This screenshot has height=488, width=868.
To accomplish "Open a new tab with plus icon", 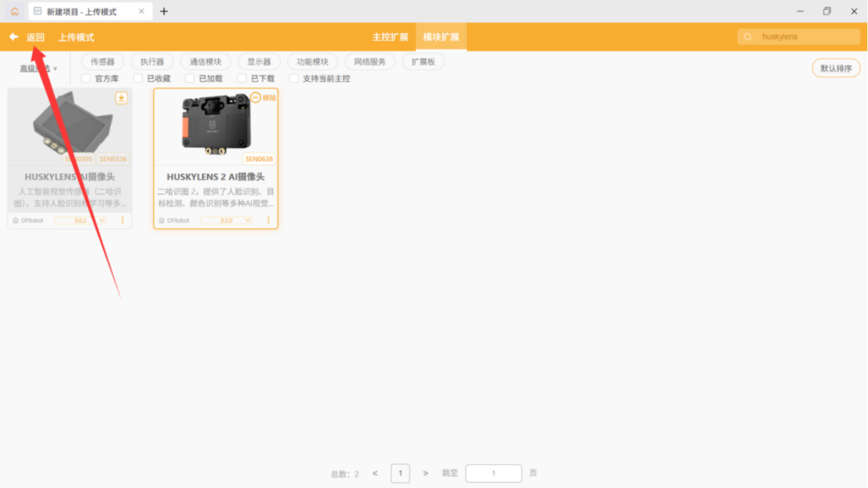I will coord(164,11).
